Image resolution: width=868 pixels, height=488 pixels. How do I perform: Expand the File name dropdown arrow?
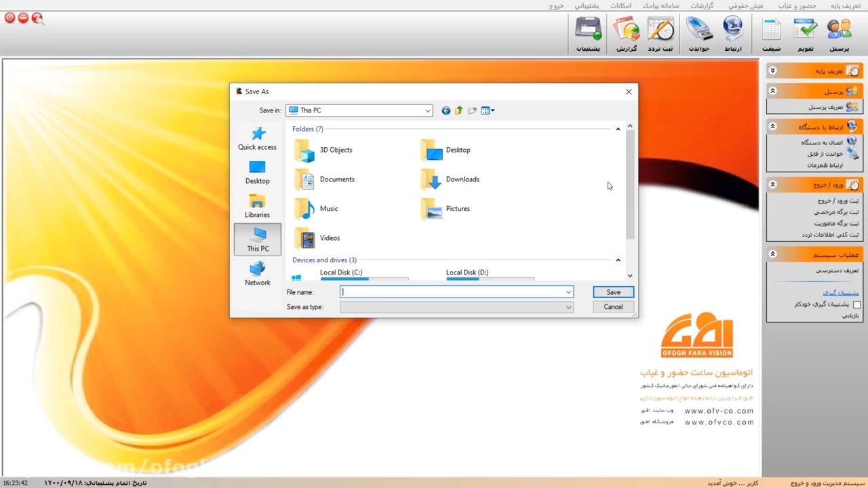(x=568, y=292)
